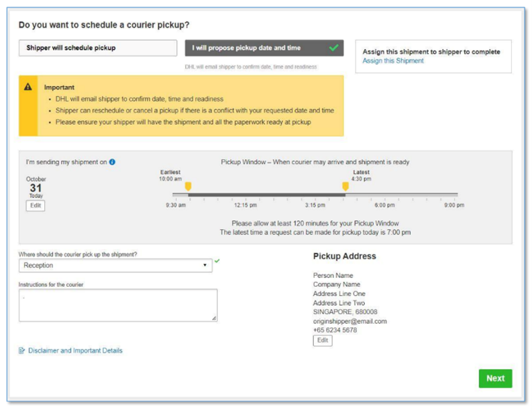The height and width of the screenshot is (413, 532).
Task: Open the Reception pickup location dropdown
Action: [115, 266]
